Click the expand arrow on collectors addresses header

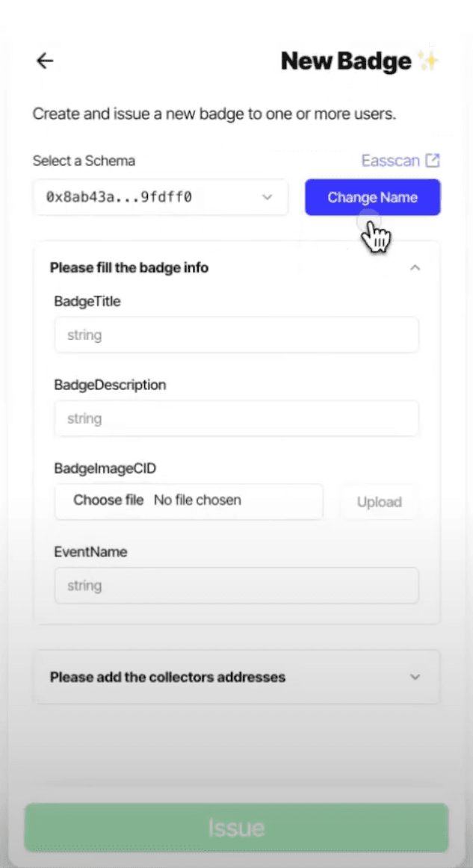tap(416, 677)
